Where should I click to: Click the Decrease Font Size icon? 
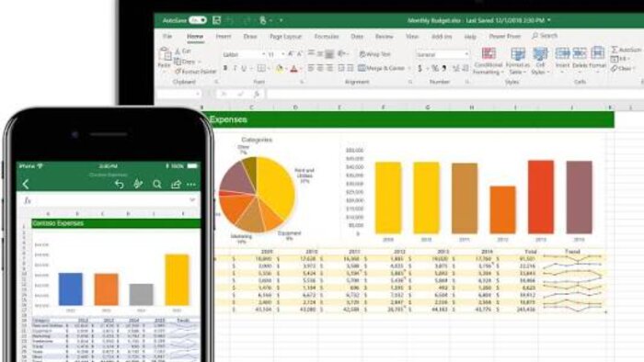(x=299, y=54)
